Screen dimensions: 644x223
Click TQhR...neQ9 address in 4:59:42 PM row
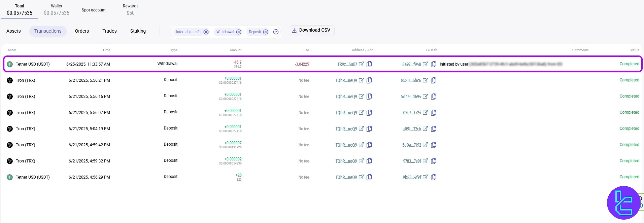point(346,145)
